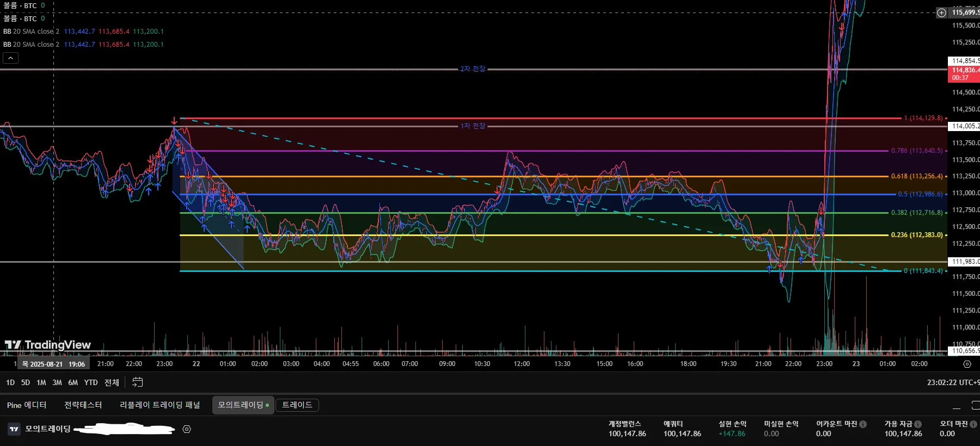
Task: Click the 23:02:22 UTC timezone clock
Action: coord(952,382)
